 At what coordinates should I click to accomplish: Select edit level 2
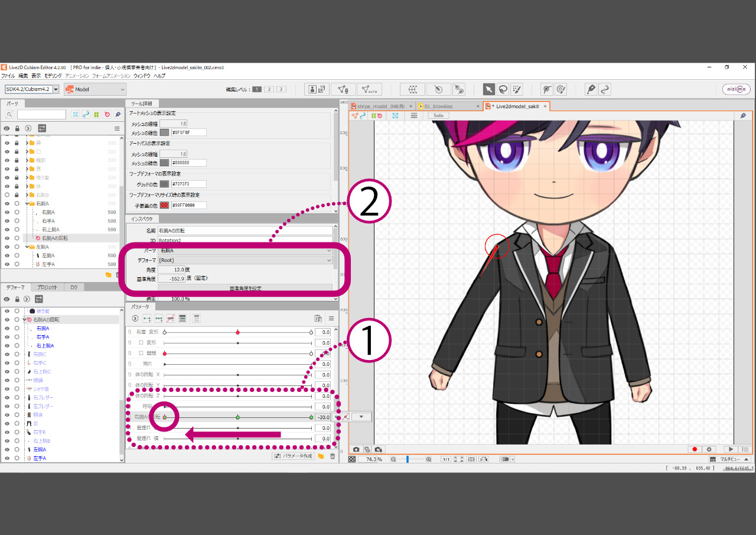(269, 89)
